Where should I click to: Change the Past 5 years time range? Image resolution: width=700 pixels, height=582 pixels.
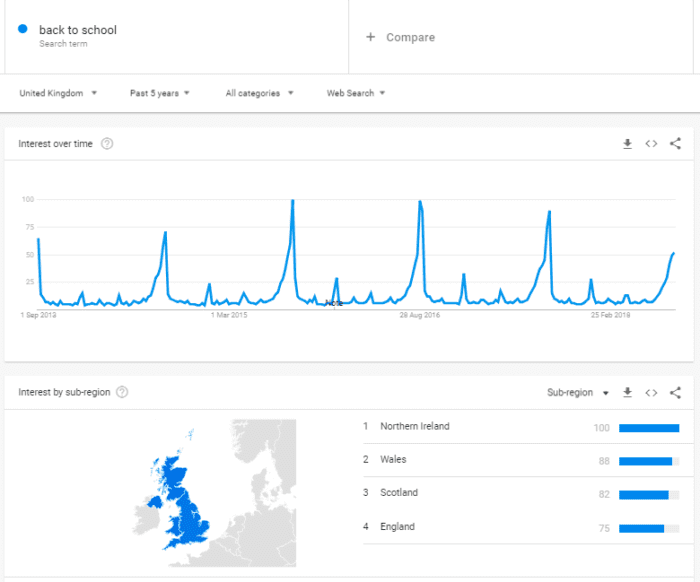[160, 93]
